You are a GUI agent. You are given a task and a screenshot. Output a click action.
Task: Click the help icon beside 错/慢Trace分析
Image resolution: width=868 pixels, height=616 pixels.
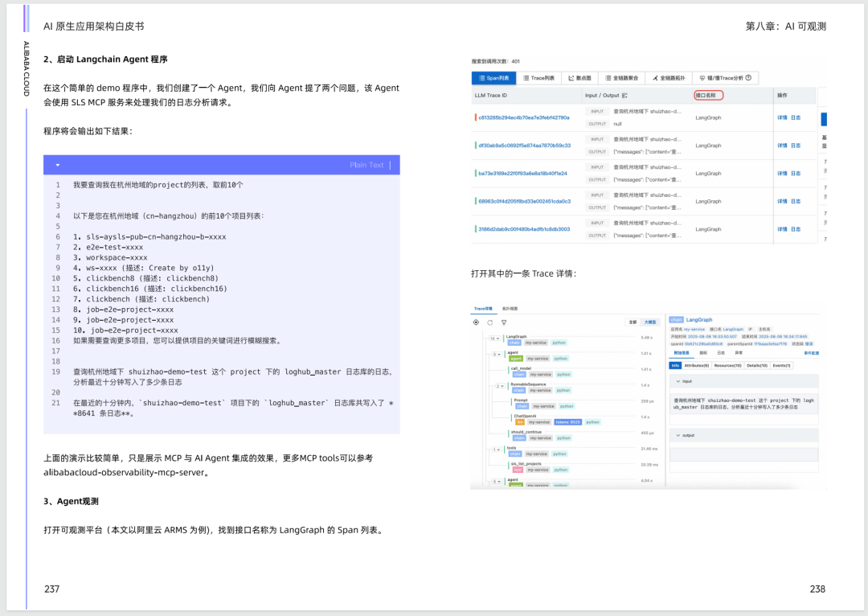click(748, 78)
